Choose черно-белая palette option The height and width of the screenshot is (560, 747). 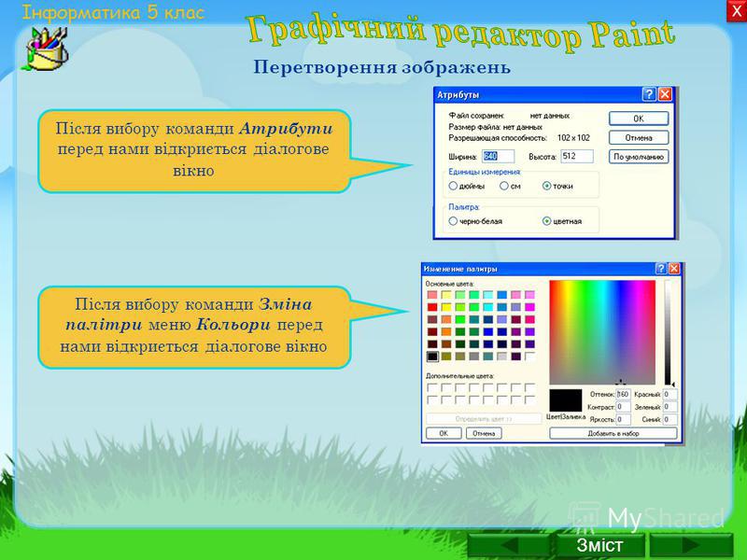(x=453, y=221)
